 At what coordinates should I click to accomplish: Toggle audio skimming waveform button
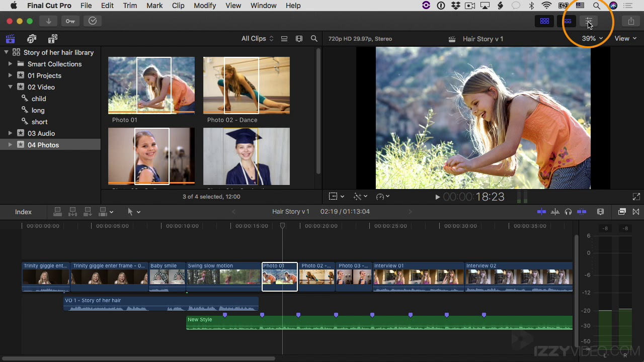tap(555, 212)
